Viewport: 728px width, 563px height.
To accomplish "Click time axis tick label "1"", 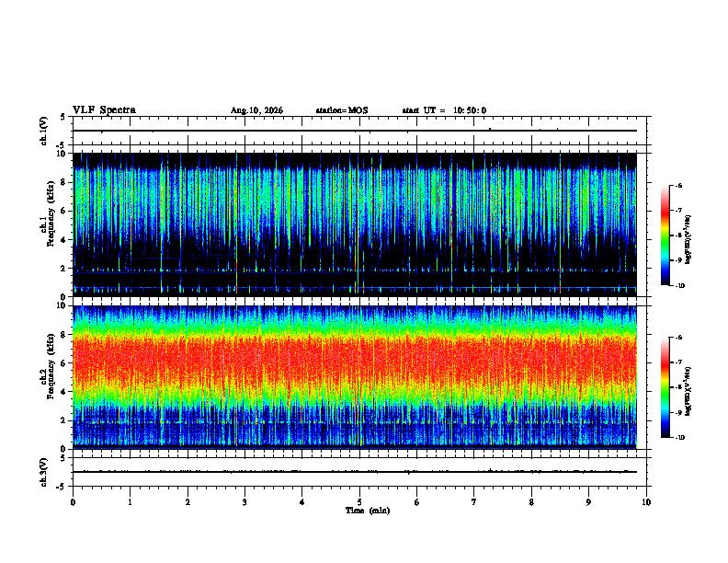I will [130, 502].
